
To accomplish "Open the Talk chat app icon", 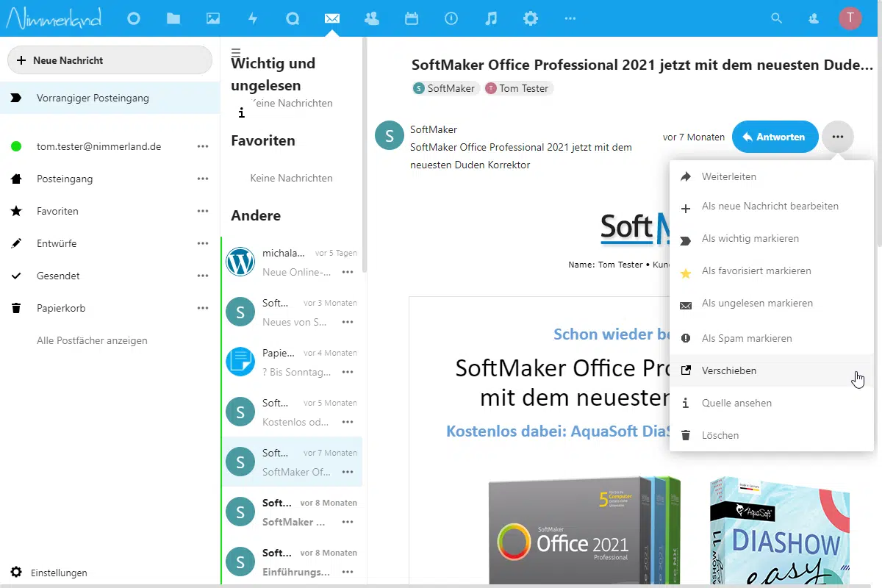I will click(293, 18).
